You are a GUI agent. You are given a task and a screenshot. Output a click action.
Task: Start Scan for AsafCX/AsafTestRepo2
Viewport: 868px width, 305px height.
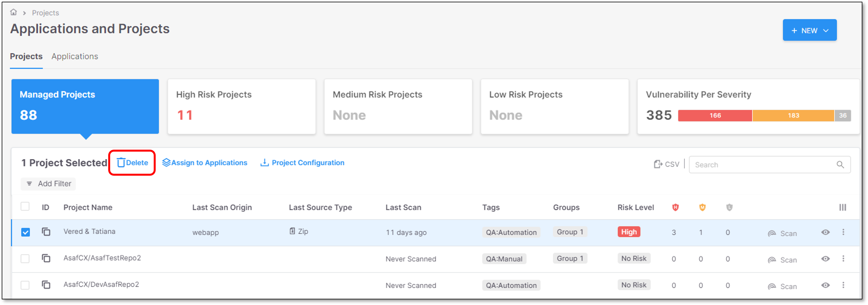[782, 260]
